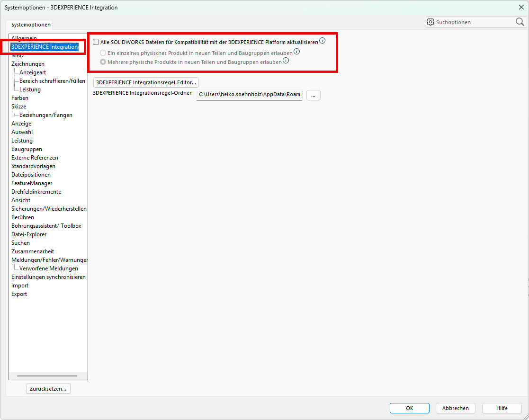Select 'Anzeige' in the list
This screenshot has height=420, width=529.
(x=21, y=124)
